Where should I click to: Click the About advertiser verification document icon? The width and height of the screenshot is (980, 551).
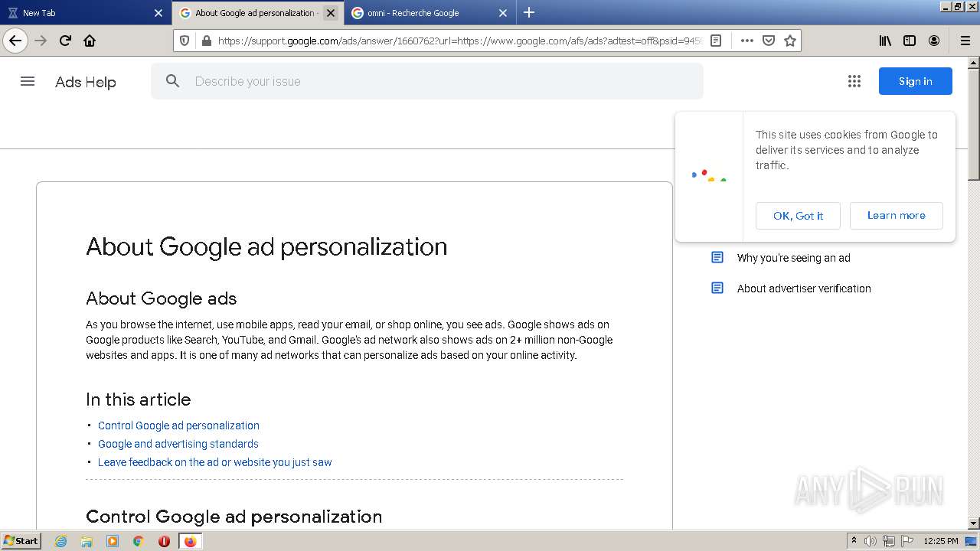pyautogui.click(x=717, y=289)
